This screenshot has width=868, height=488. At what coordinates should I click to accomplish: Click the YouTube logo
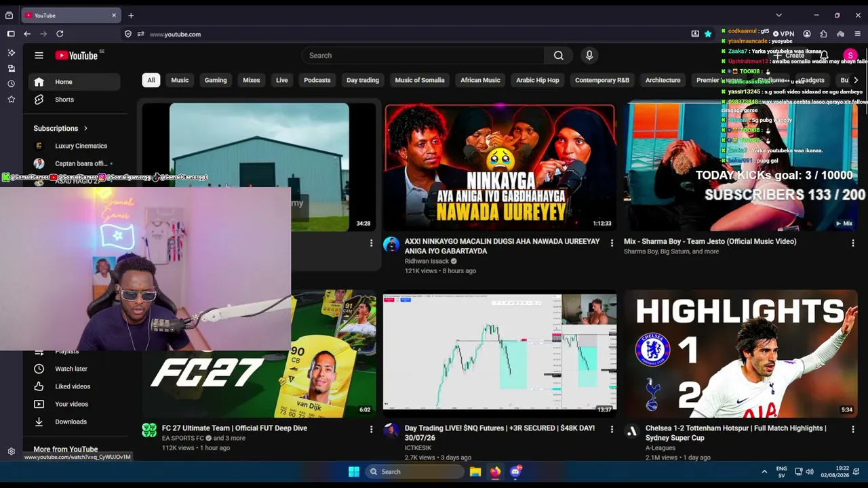tap(77, 56)
